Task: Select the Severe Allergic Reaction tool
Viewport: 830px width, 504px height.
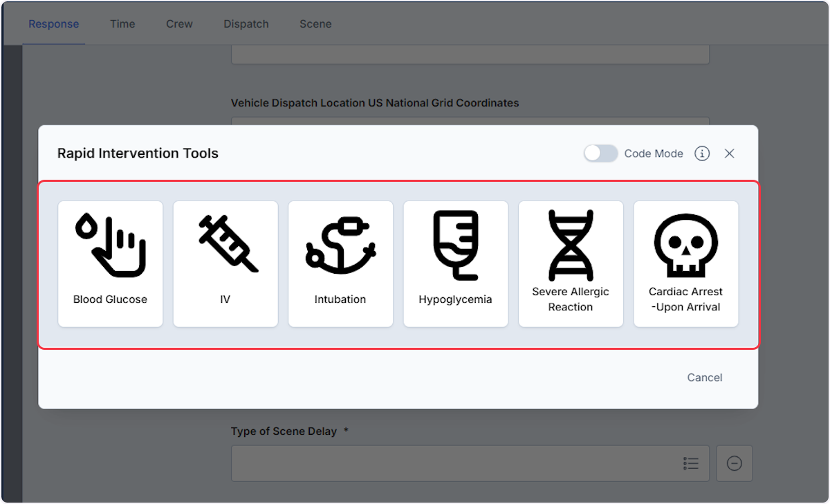Action: [571, 264]
